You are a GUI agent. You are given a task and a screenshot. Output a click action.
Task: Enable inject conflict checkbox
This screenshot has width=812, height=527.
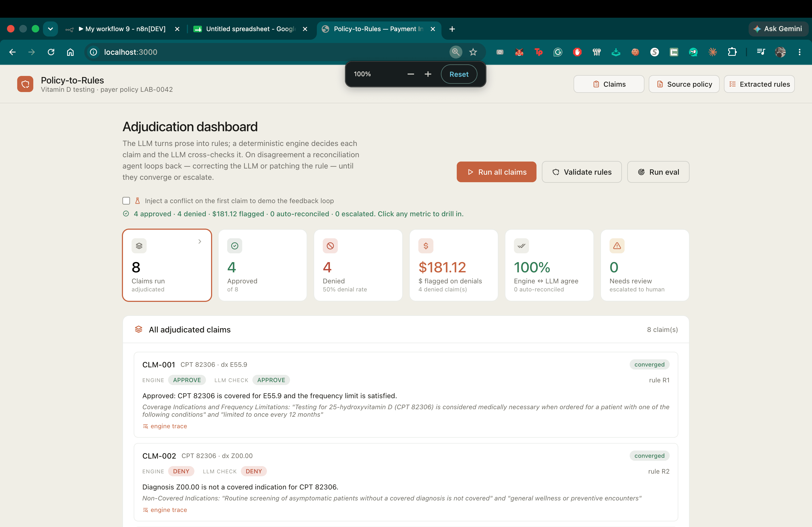tap(126, 201)
